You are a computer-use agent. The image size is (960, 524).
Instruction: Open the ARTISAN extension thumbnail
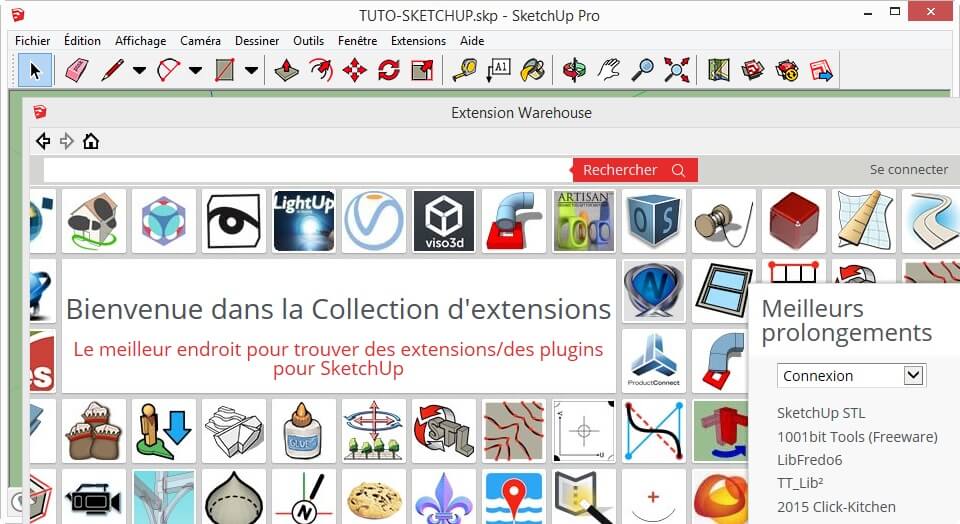(x=583, y=220)
